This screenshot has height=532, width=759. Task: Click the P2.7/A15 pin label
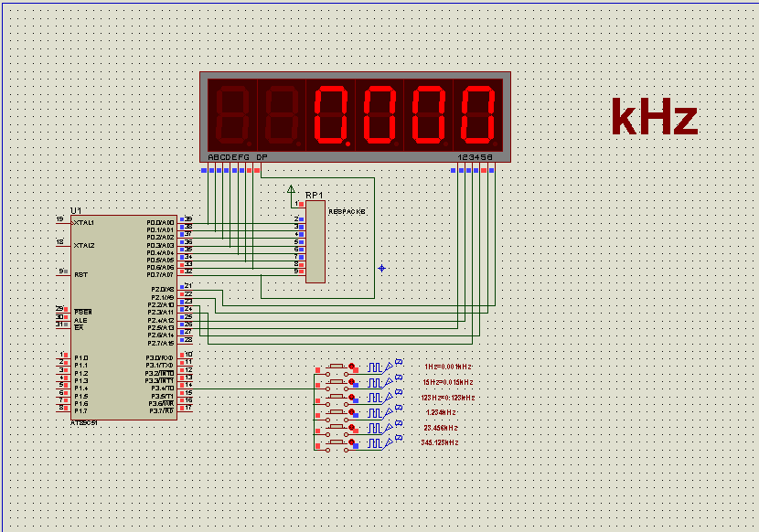point(161,343)
